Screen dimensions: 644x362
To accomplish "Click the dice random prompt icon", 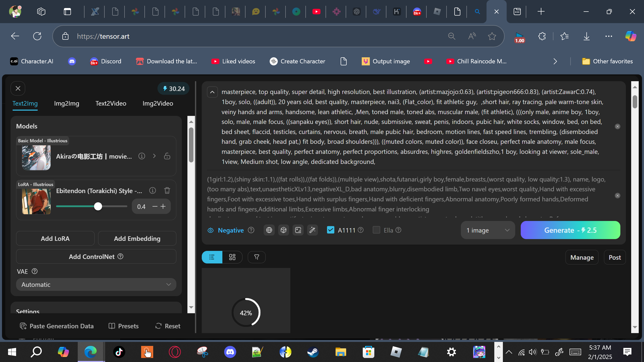I will (x=284, y=230).
